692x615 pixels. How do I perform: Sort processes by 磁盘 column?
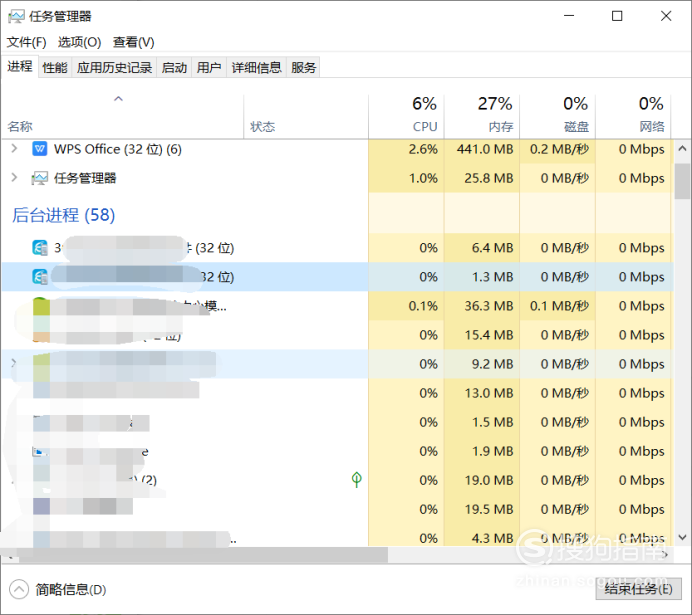(x=557, y=116)
